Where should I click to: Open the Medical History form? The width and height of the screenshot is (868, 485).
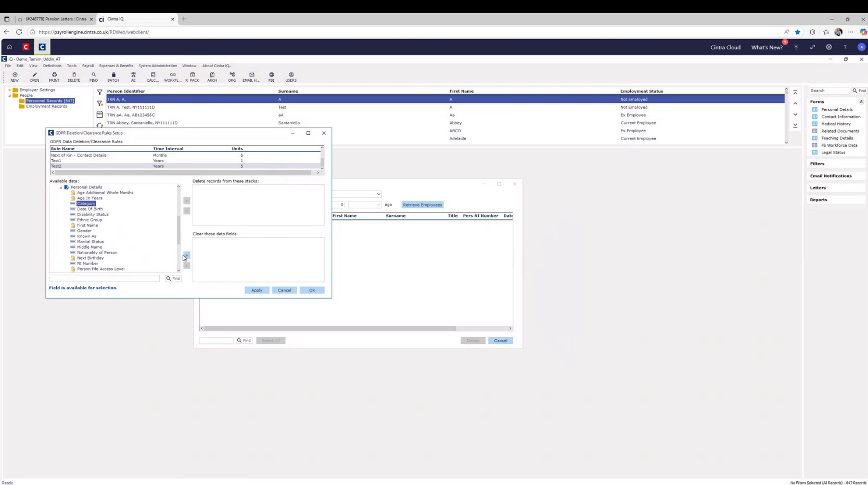[x=836, y=124]
